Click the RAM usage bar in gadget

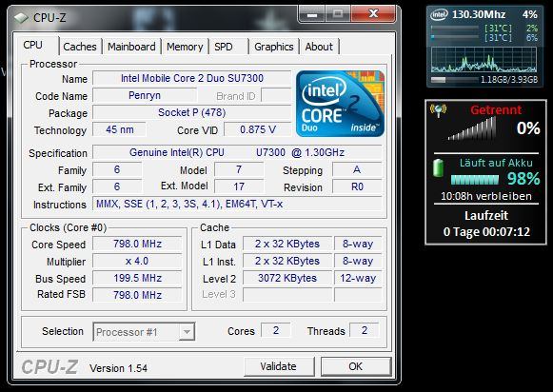pos(454,80)
